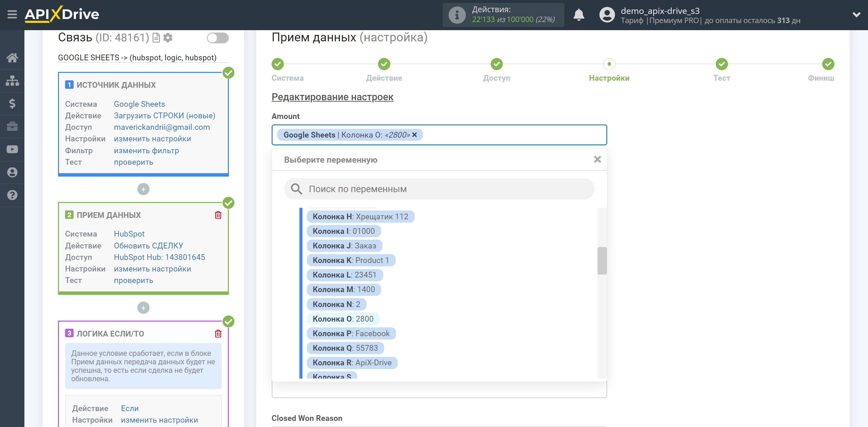Open the HubSpot system link
The image size is (868, 427).
click(129, 234)
